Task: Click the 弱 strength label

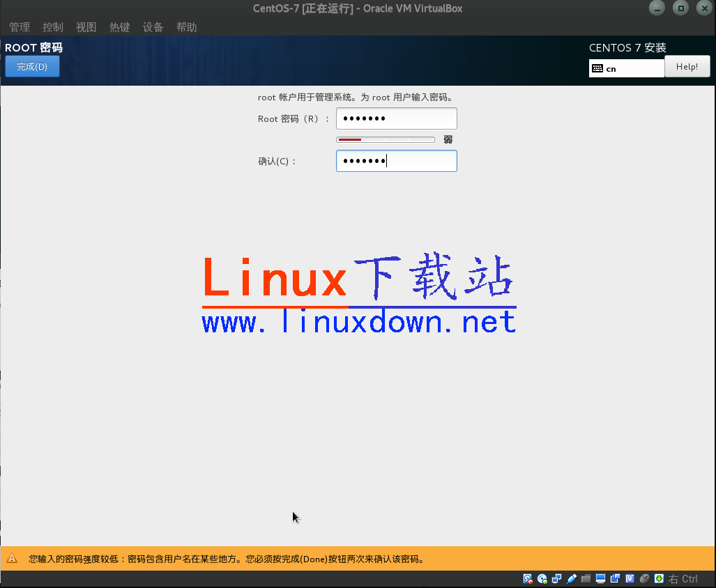Action: tap(448, 139)
